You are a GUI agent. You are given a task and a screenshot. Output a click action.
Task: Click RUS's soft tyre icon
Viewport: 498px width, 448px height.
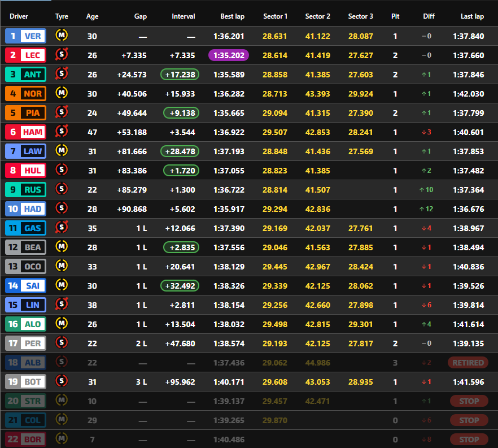62,189
